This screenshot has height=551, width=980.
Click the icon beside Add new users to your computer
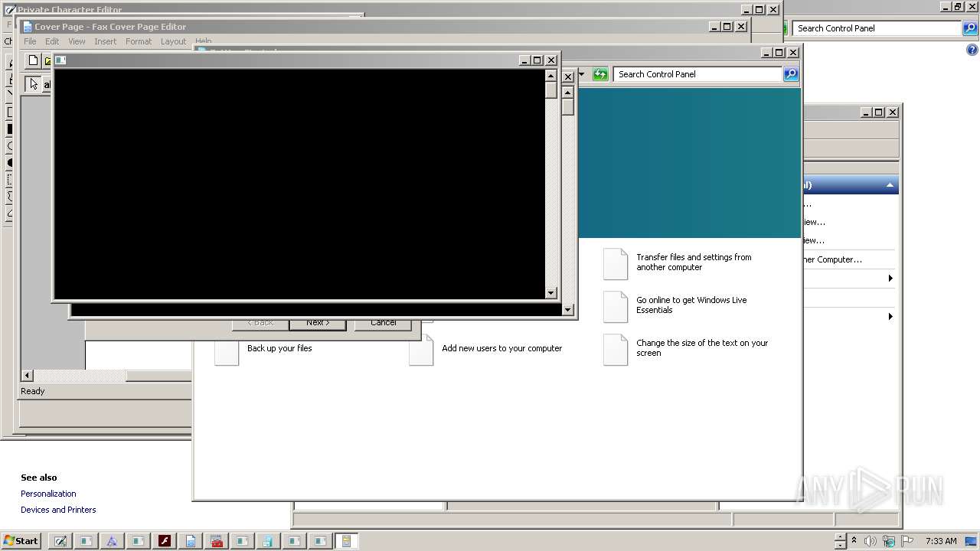[x=421, y=350]
